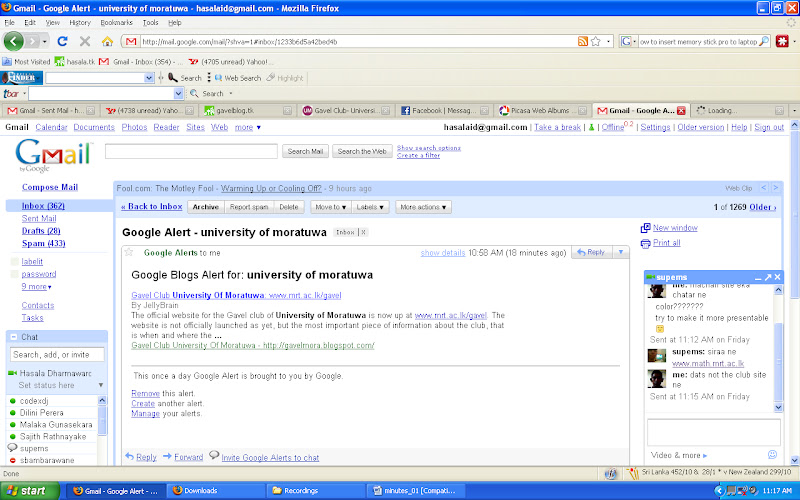Reload the page with refresh icon
Screen dimensions: 800x500
(x=62, y=41)
